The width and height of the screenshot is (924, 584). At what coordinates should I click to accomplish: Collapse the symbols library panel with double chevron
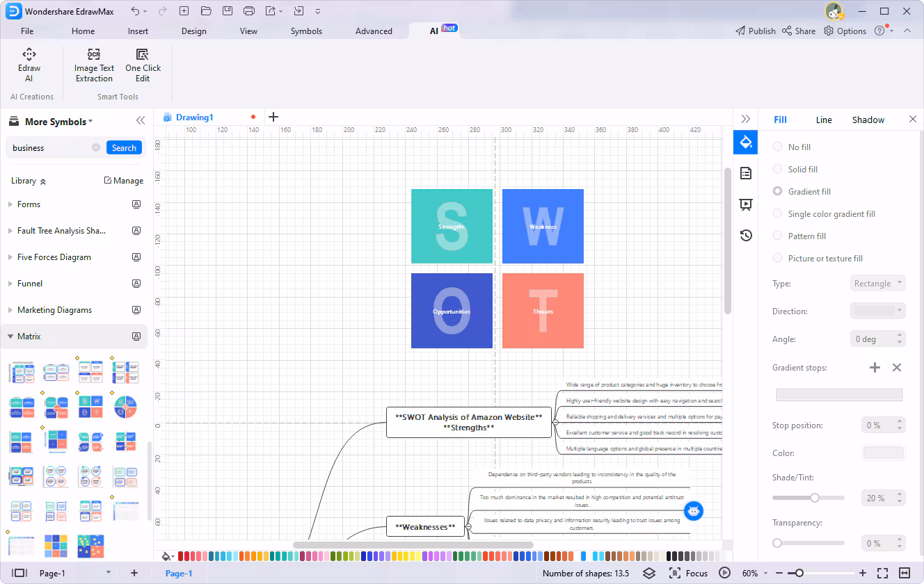[141, 120]
